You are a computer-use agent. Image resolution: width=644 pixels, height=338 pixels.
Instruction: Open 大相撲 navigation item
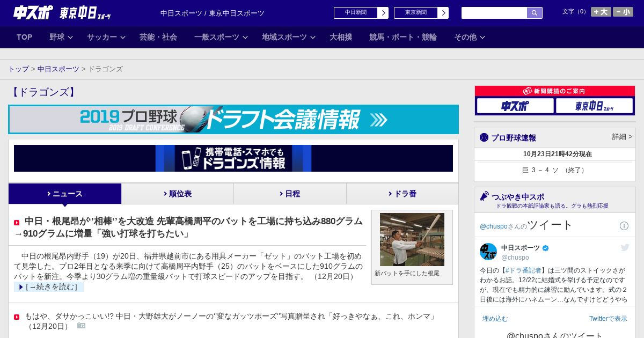[341, 37]
